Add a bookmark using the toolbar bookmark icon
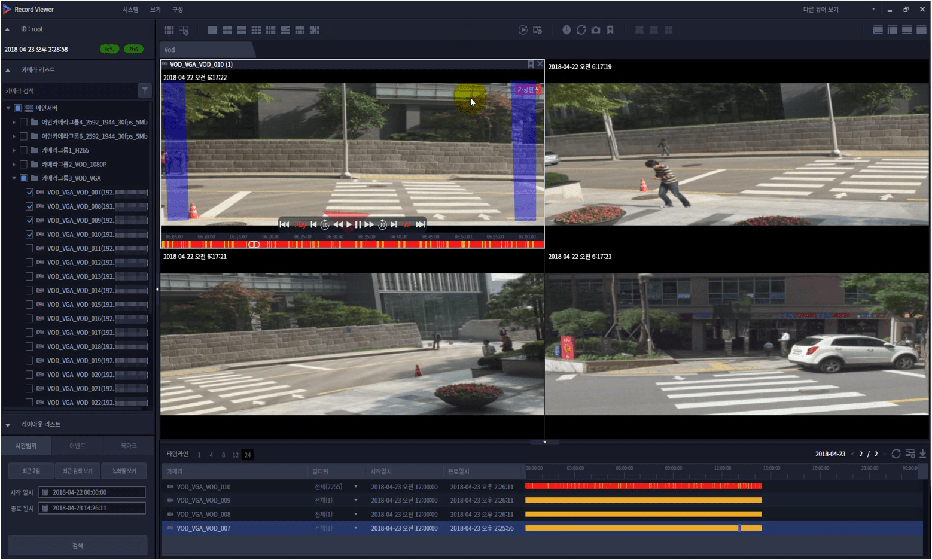Screen dimensions: 932x560 click(610, 30)
